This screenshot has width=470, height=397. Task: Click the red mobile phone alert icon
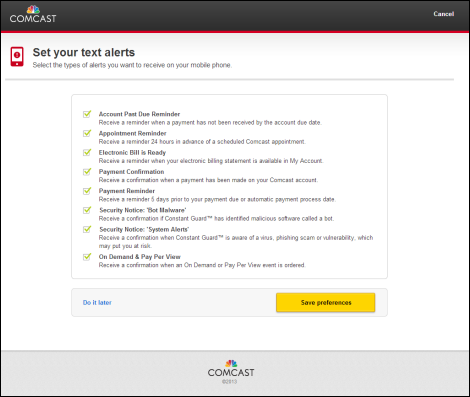tap(17, 57)
